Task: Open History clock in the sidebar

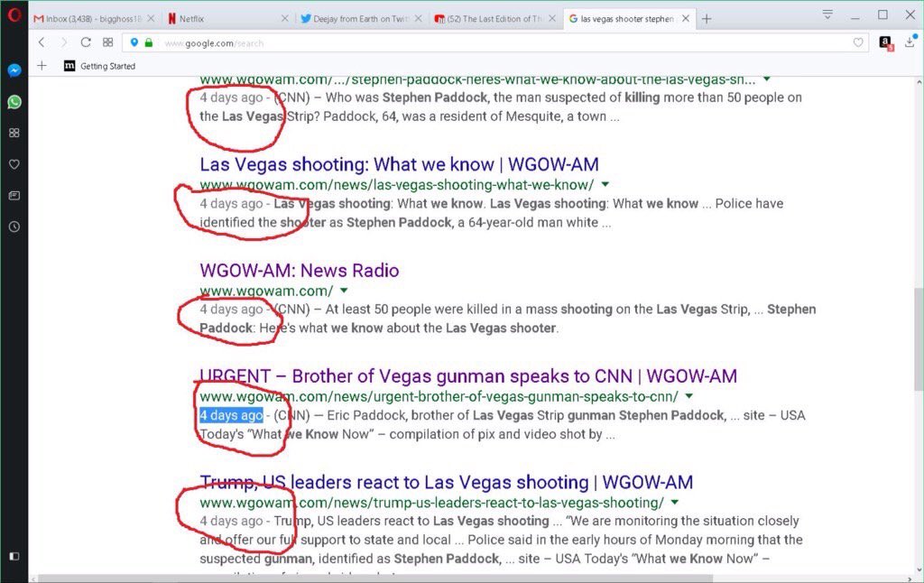Action: pos(14,227)
